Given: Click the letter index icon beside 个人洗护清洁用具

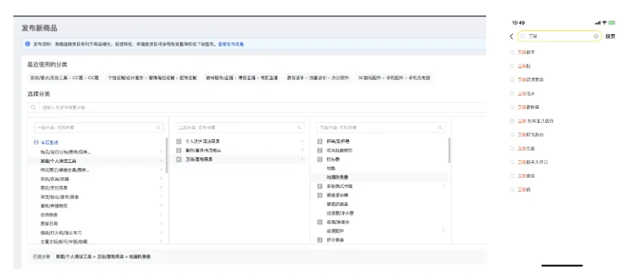Looking at the screenshot, I should 179,141.
